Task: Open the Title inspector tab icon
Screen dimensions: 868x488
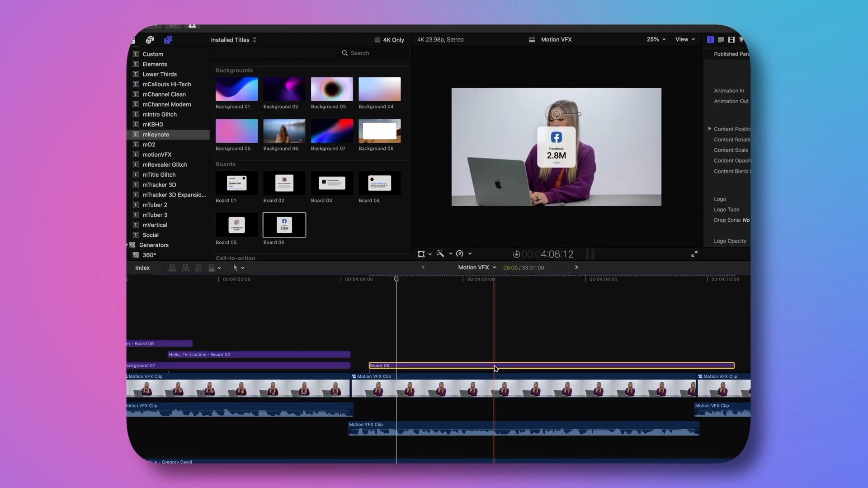Action: [710, 40]
